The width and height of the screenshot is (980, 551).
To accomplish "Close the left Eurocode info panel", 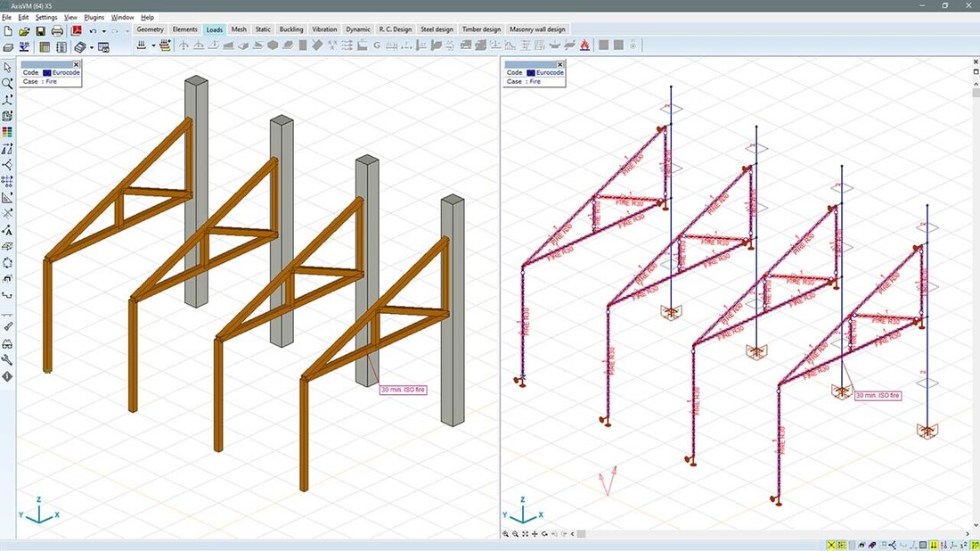I will (77, 64).
